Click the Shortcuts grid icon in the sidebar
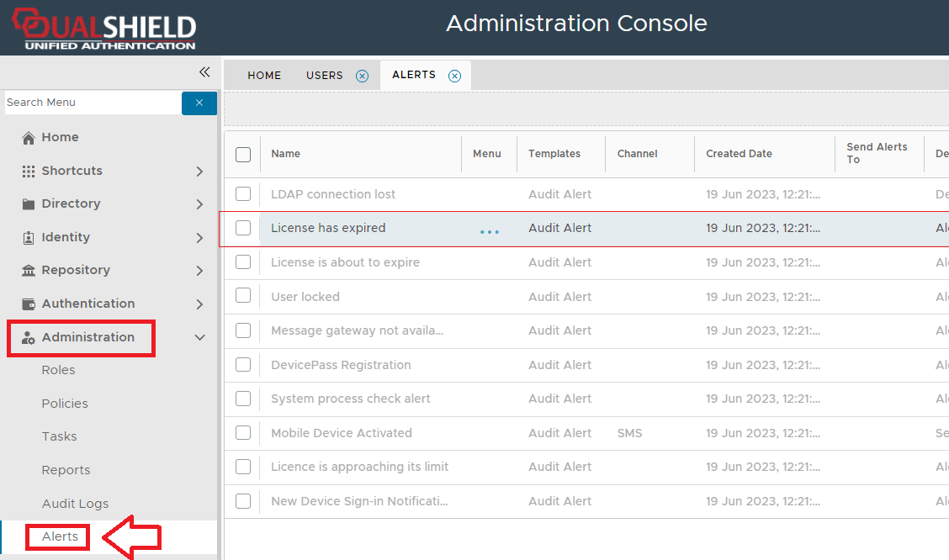 (x=29, y=171)
